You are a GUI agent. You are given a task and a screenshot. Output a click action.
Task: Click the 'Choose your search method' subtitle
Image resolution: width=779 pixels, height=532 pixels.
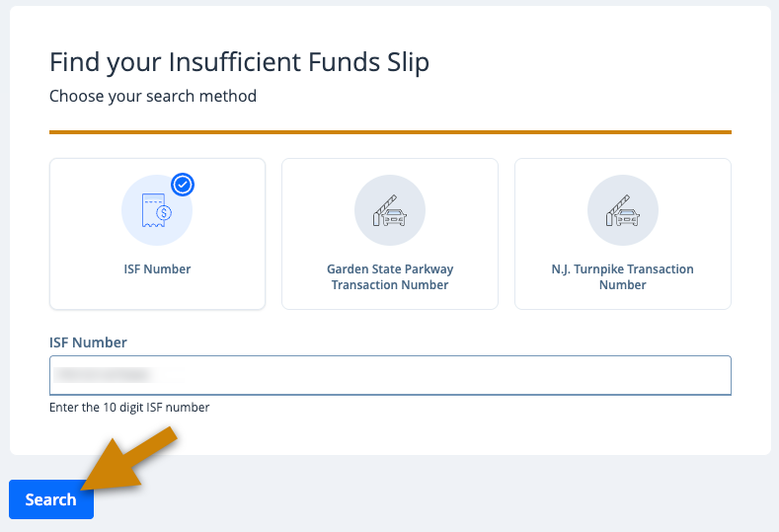click(x=153, y=96)
